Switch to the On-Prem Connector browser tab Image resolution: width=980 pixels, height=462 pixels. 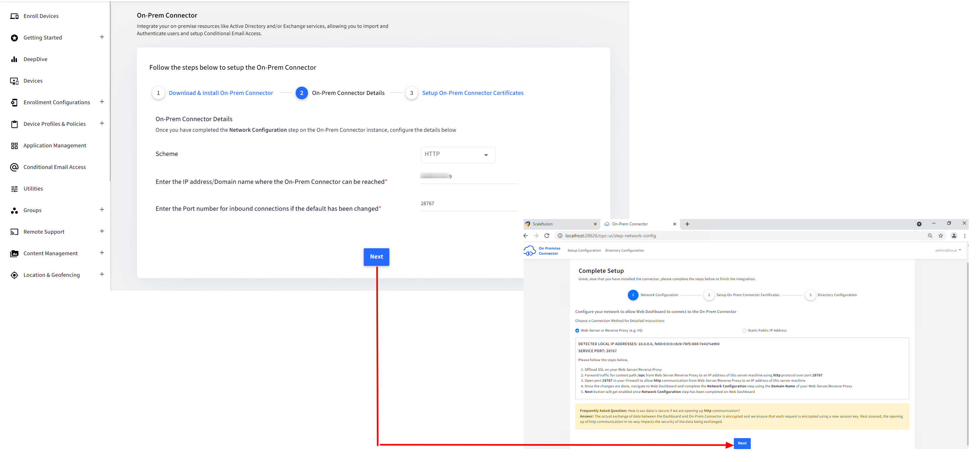tap(640, 224)
